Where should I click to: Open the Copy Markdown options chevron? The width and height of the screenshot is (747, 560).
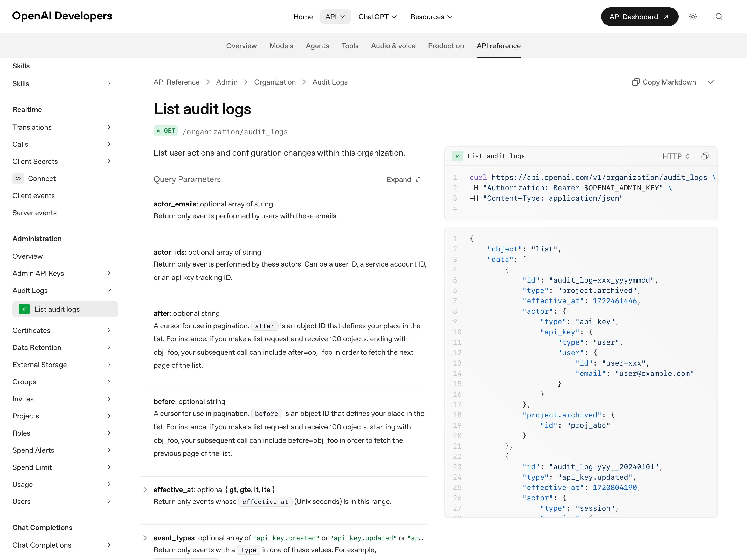(x=710, y=82)
